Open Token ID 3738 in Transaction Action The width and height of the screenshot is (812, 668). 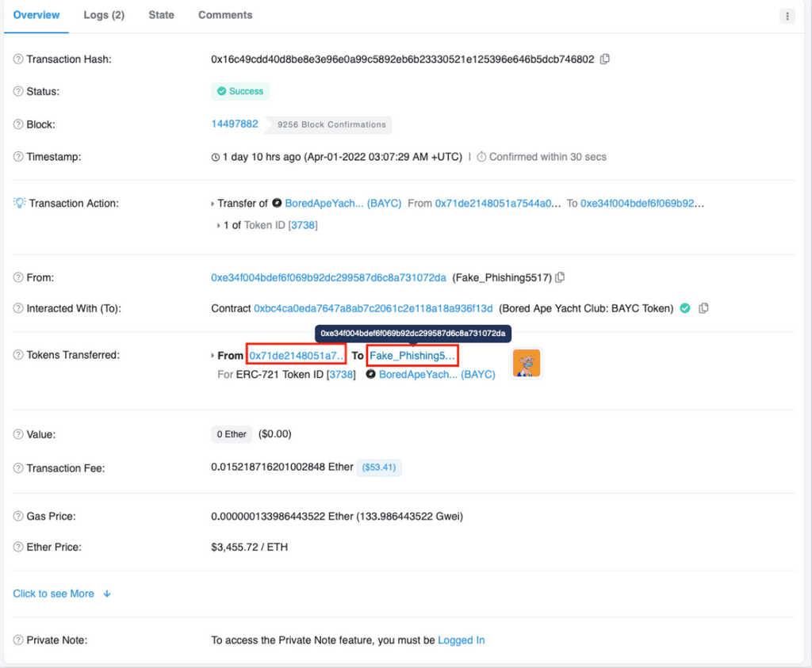[x=303, y=225]
